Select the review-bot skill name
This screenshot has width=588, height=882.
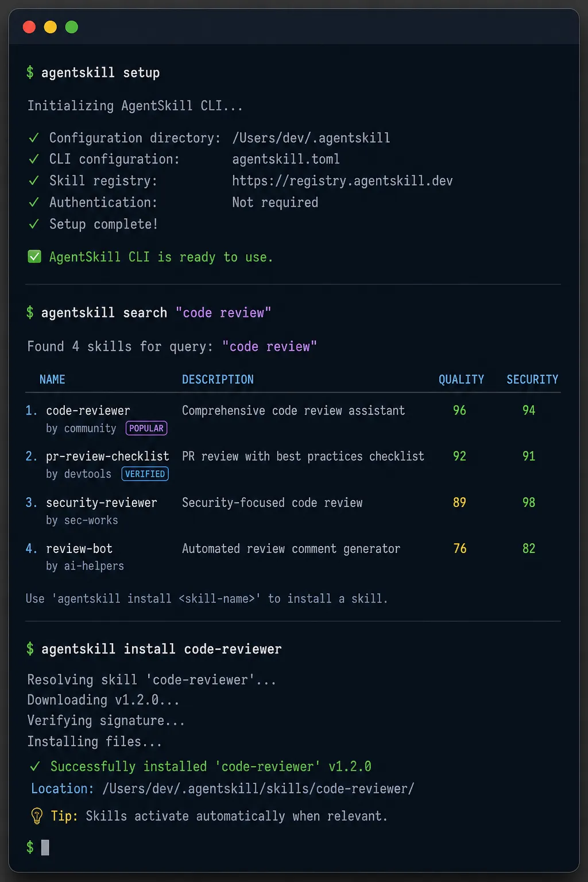point(79,548)
